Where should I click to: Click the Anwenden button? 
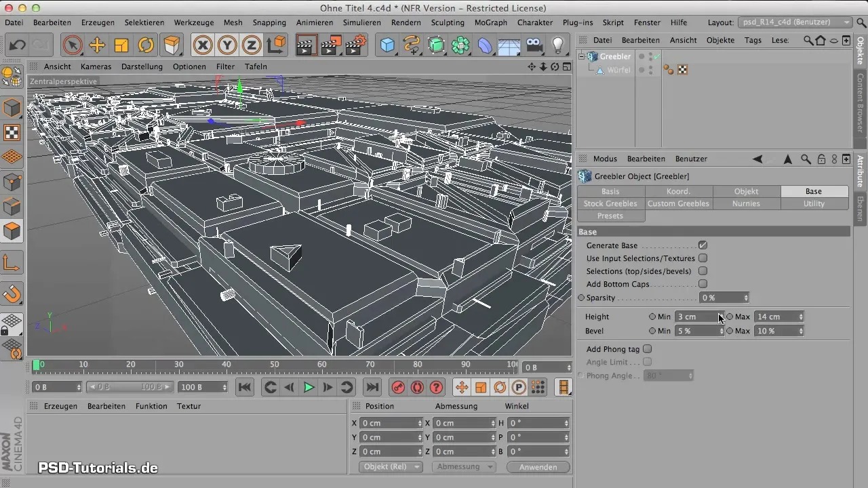click(538, 467)
